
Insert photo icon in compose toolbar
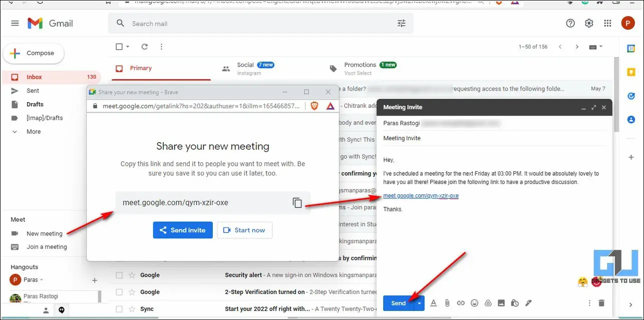[501, 303]
